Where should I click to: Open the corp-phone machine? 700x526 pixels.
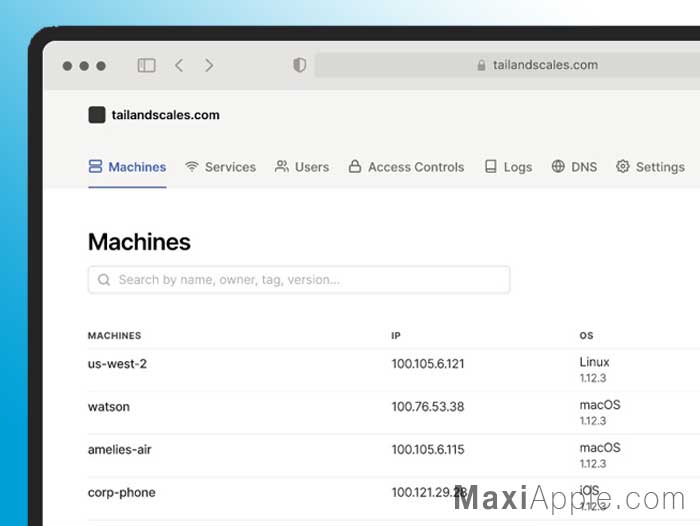coord(122,493)
